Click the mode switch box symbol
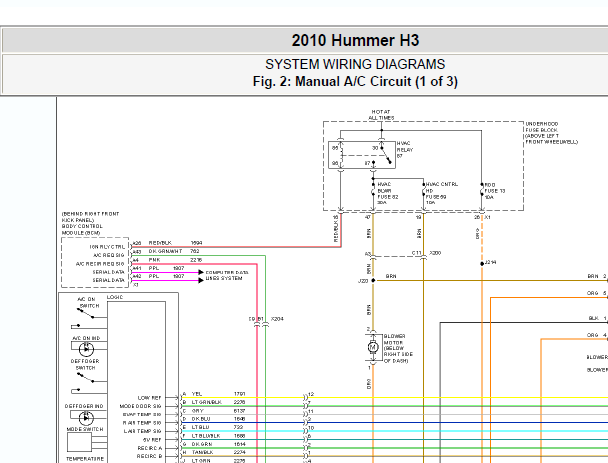Viewport: 608px width, 463px height. pos(79,442)
